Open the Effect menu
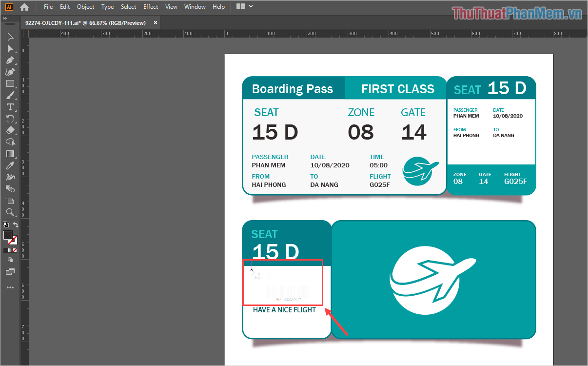The width and height of the screenshot is (588, 366). pos(151,7)
